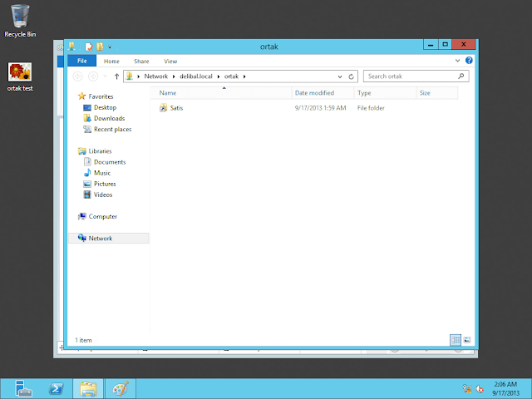
Task: Open Server Manager from the taskbar
Action: 22,388
